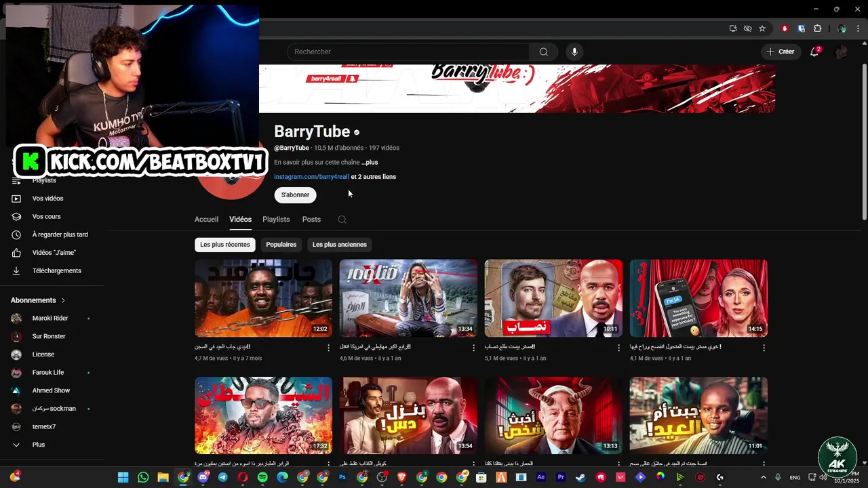
Task: Launch After Effects from the taskbar
Action: tap(541, 477)
